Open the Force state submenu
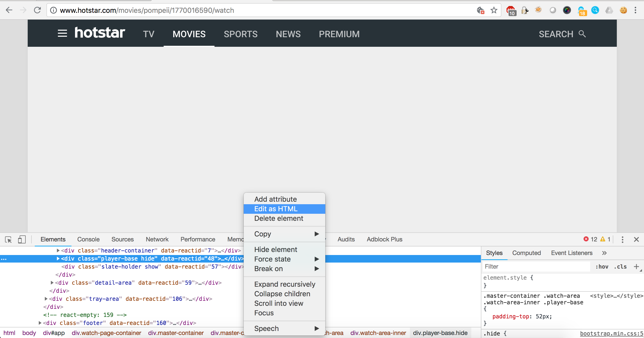 pos(284,259)
